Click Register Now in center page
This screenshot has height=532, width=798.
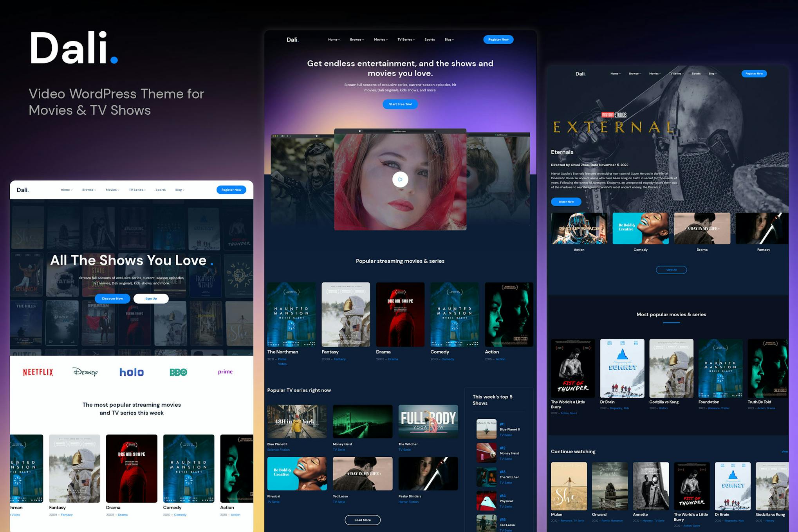(498, 40)
